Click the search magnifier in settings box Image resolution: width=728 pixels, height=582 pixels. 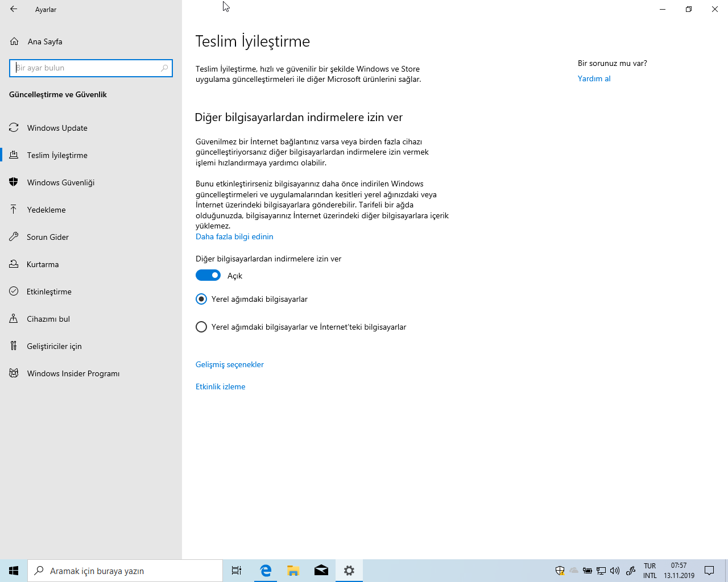[x=164, y=68]
